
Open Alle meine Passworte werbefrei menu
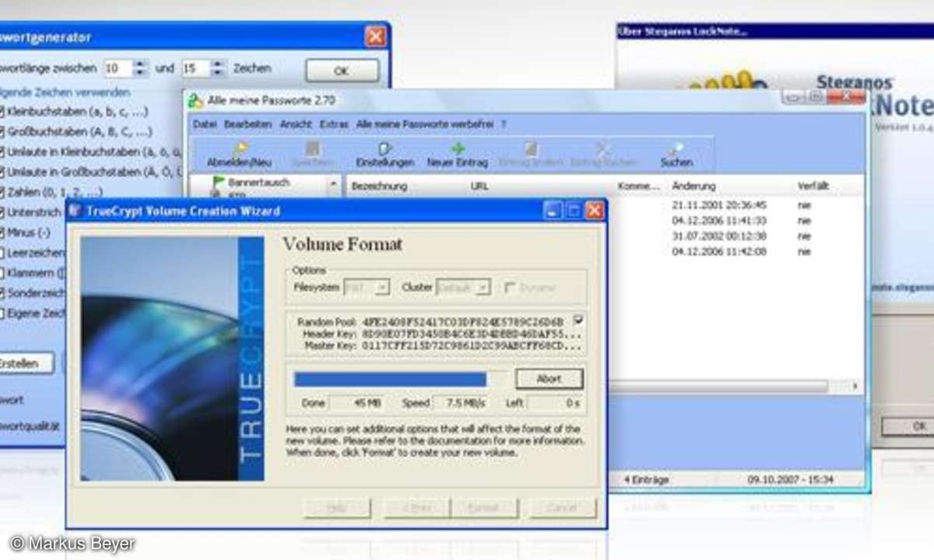point(427,124)
